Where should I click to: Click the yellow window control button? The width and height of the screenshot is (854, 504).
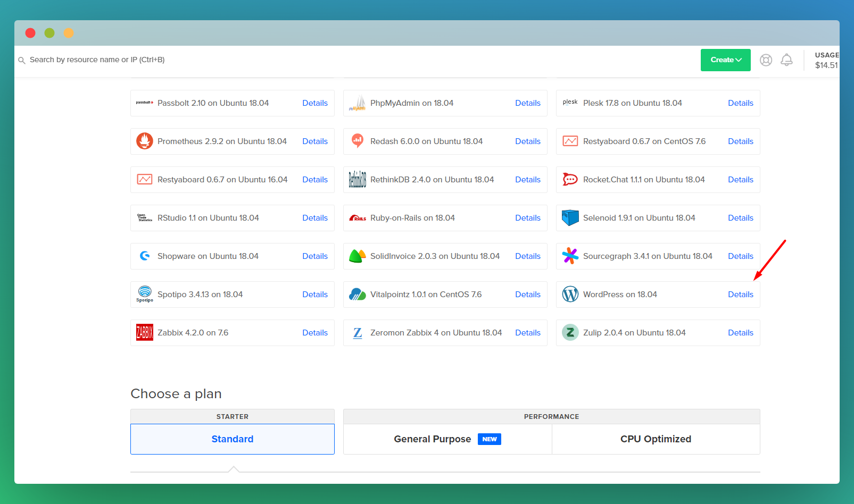pyautogui.click(x=68, y=33)
